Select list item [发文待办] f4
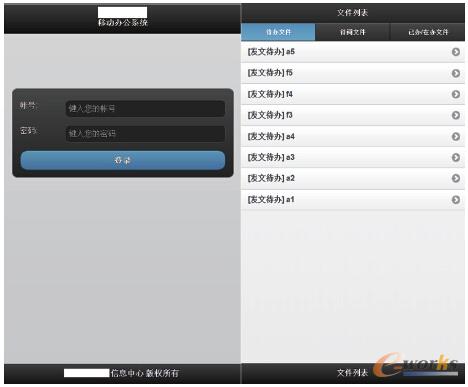 click(353, 94)
